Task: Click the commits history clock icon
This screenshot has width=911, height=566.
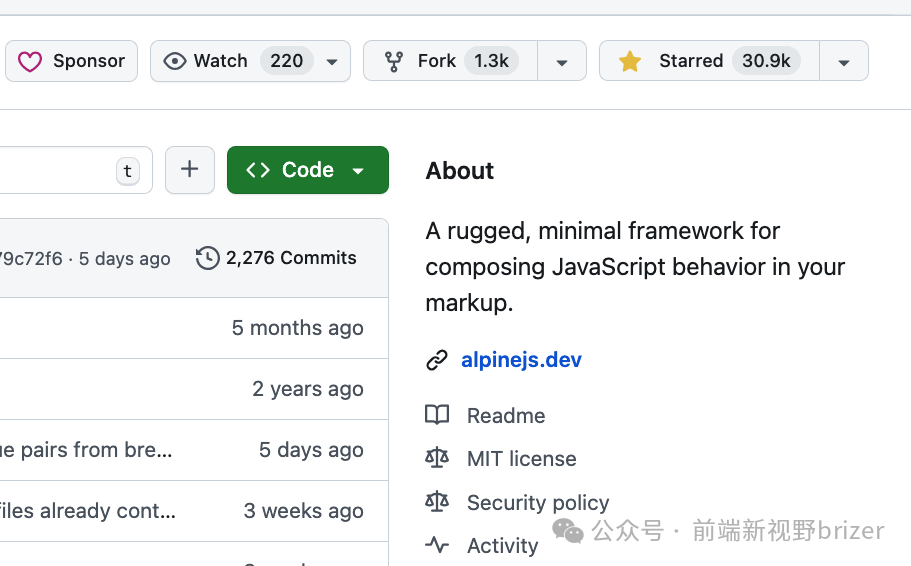Action: (207, 258)
